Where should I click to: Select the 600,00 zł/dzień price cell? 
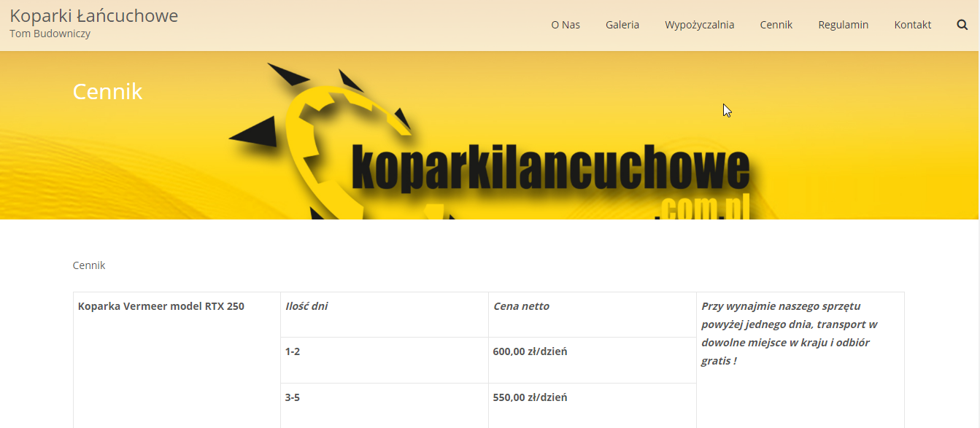(593, 360)
